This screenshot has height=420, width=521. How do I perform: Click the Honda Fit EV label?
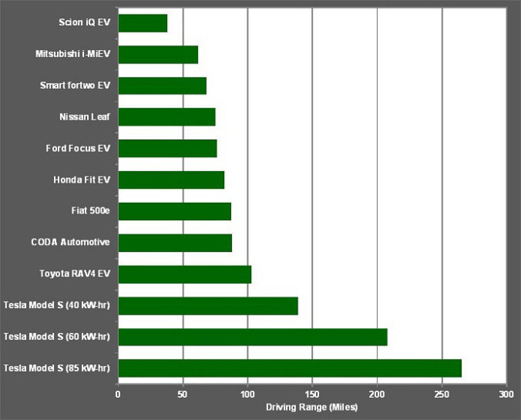coord(82,180)
